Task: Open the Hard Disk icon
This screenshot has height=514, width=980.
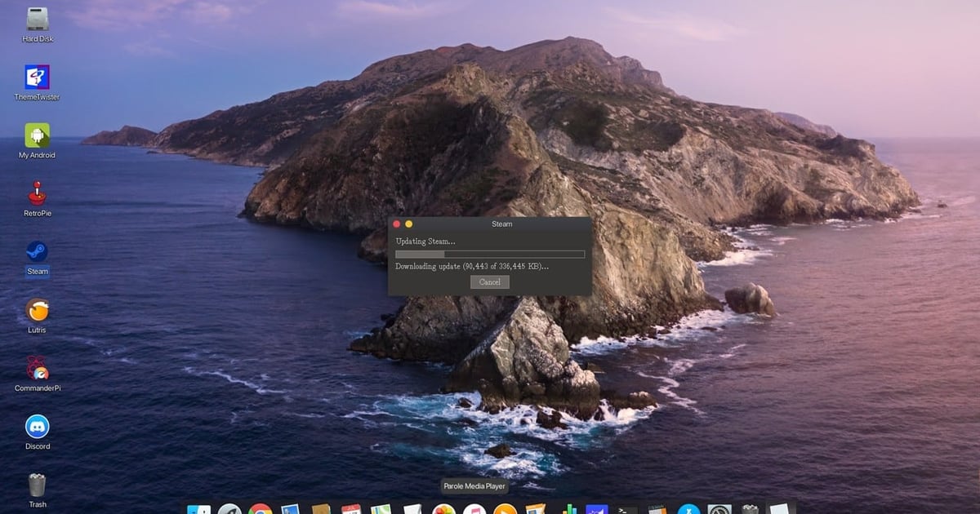Action: [37, 18]
